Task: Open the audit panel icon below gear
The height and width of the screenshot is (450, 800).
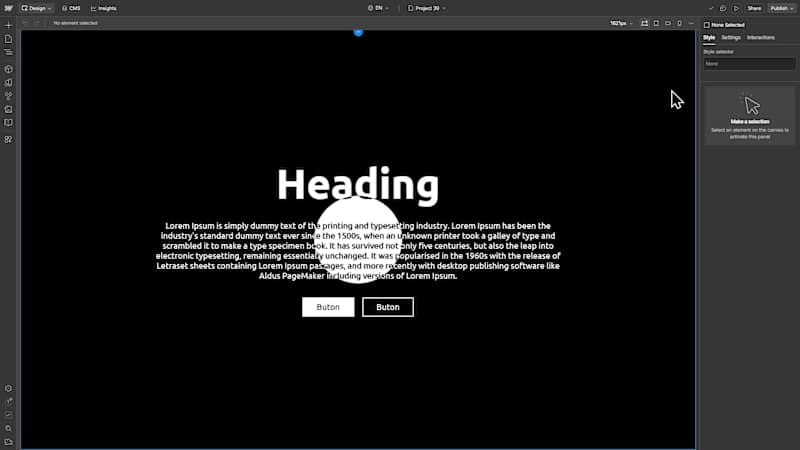Action: 8,402
